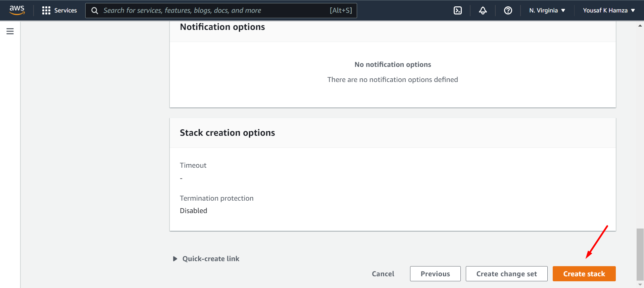Open the Yousaf K Hamza account menu
644x288 pixels.
tap(609, 10)
